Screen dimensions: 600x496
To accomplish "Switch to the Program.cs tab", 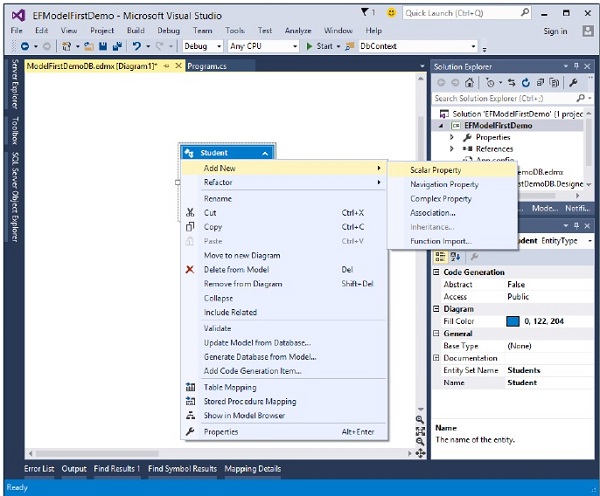I will (207, 66).
